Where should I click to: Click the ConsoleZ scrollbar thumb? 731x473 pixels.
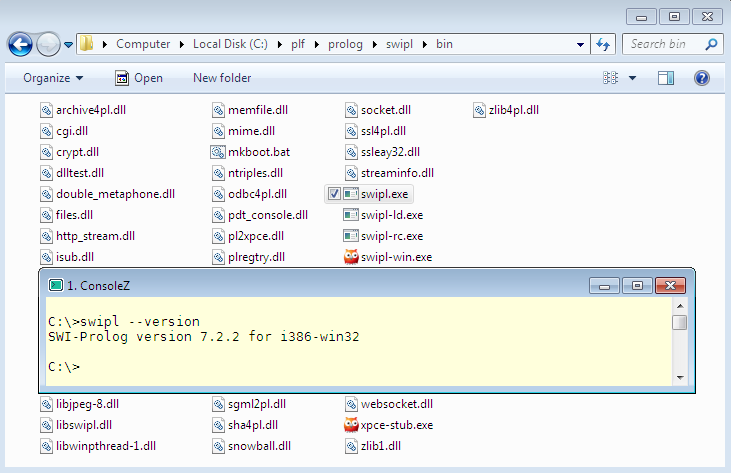click(680, 322)
